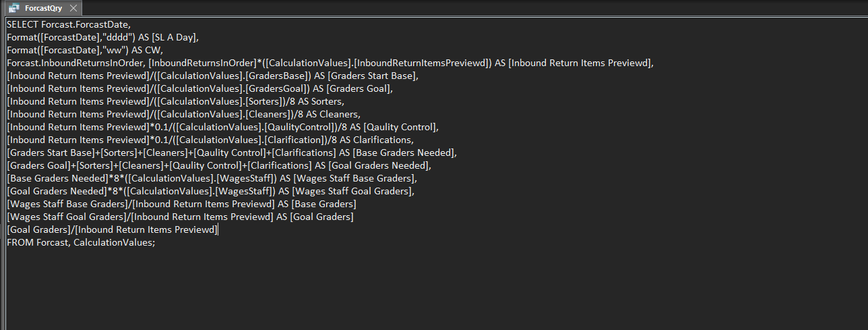Click the line ending with AS [Graders Goal],
Screen dimensions: 868x330
click(199, 88)
